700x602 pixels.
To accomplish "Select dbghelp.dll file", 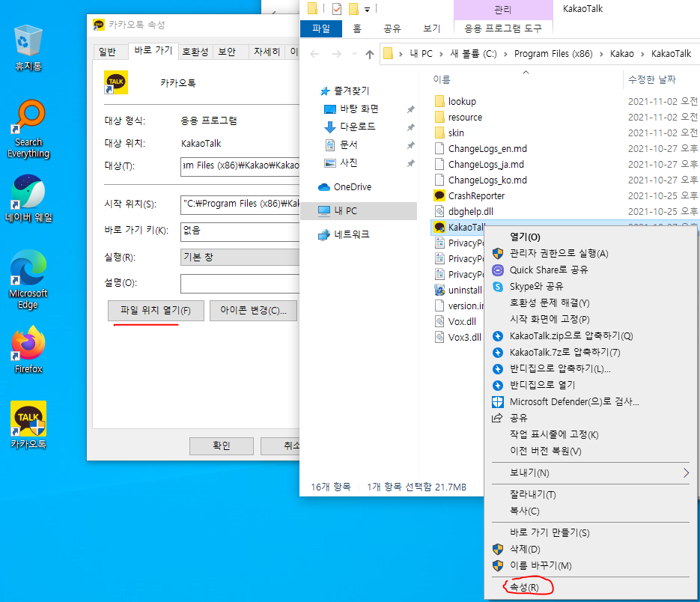I will (464, 211).
